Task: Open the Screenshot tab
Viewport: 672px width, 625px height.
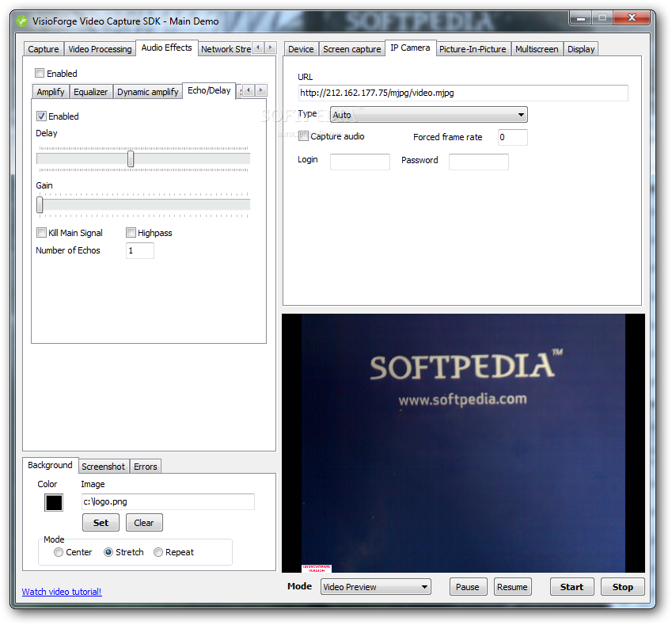Action: point(103,467)
